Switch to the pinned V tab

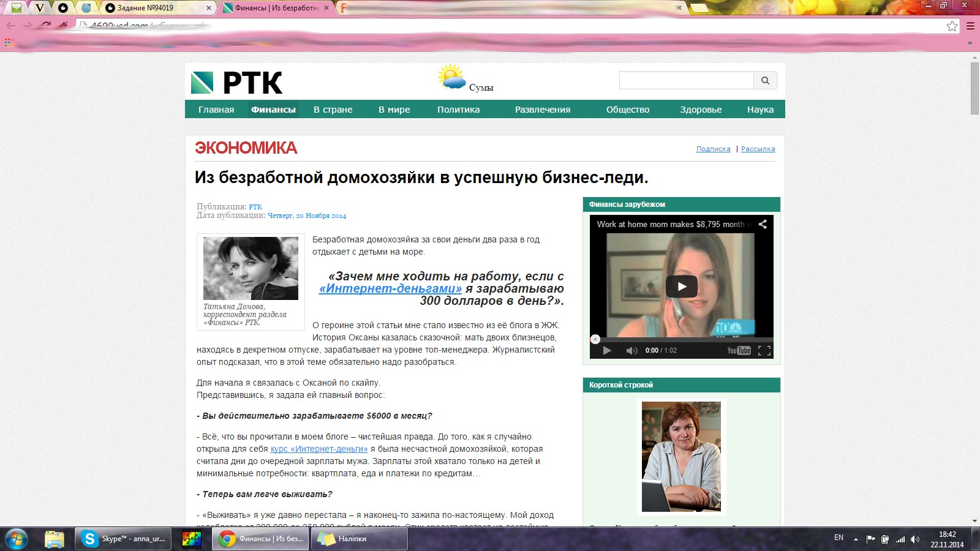pyautogui.click(x=39, y=8)
